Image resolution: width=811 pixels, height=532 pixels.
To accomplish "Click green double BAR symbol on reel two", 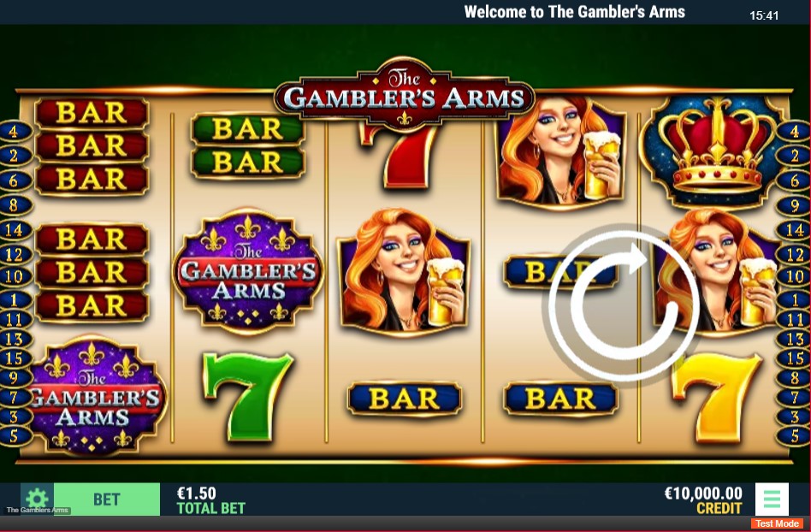I will pyautogui.click(x=248, y=146).
